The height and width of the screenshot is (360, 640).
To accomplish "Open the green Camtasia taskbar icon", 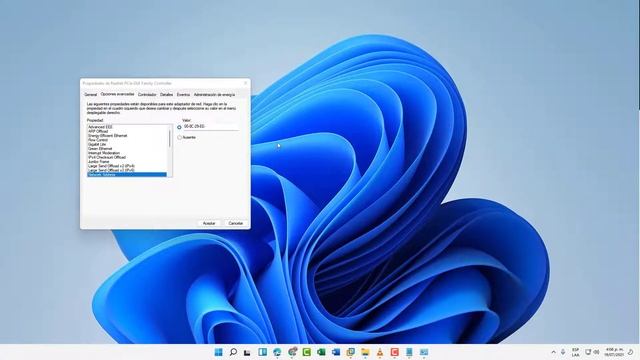I will point(307,352).
